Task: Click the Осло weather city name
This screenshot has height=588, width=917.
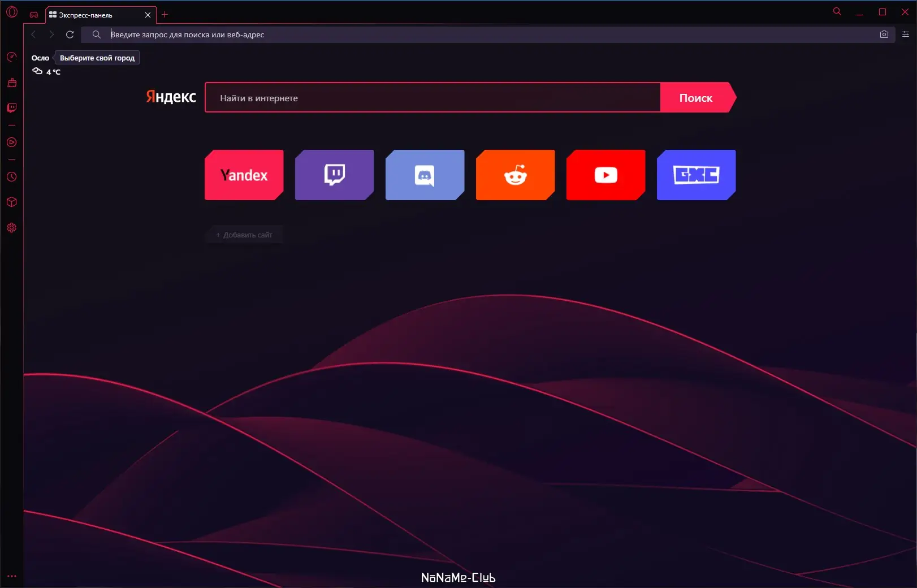Action: 40,58
